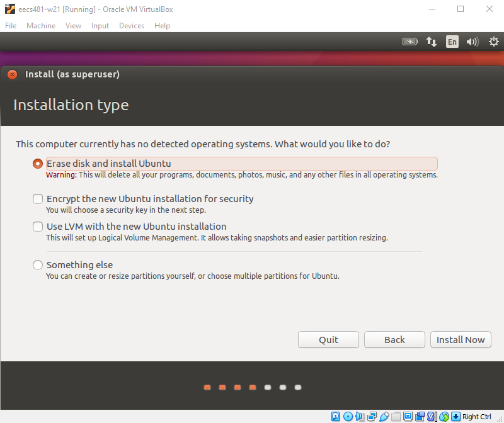Maximize the VirtualBox window
The height and width of the screenshot is (423, 504).
coord(461,9)
